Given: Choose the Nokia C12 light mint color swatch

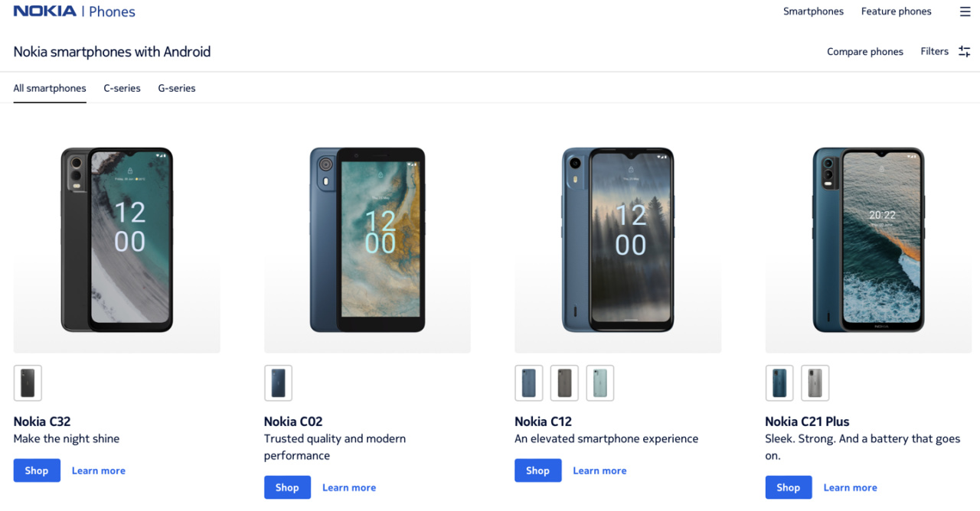Looking at the screenshot, I should click(x=600, y=383).
